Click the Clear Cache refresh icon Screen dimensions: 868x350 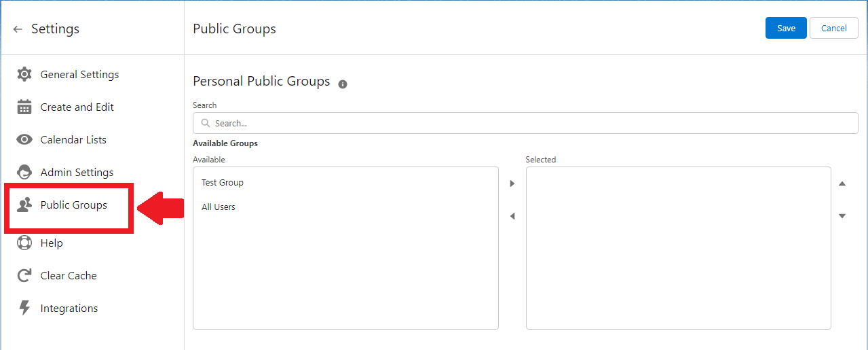[x=24, y=275]
